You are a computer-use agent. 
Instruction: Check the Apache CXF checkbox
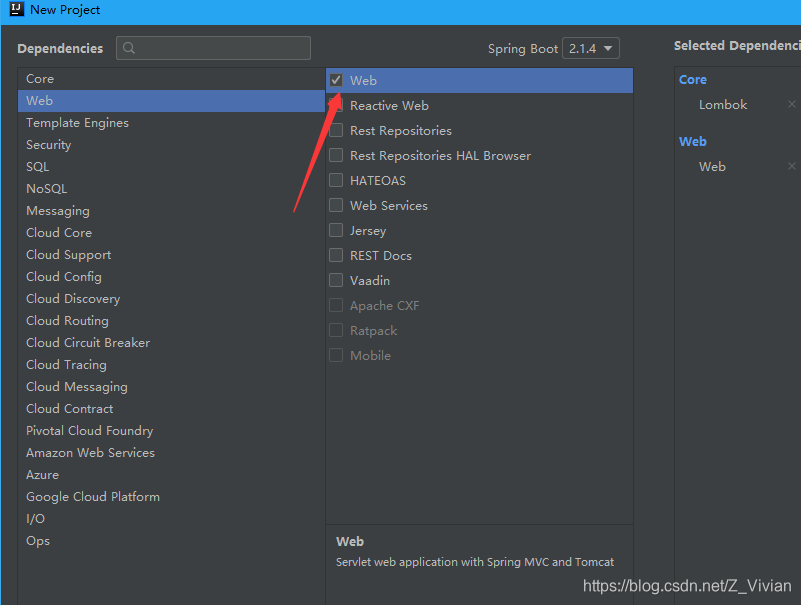[336, 305]
